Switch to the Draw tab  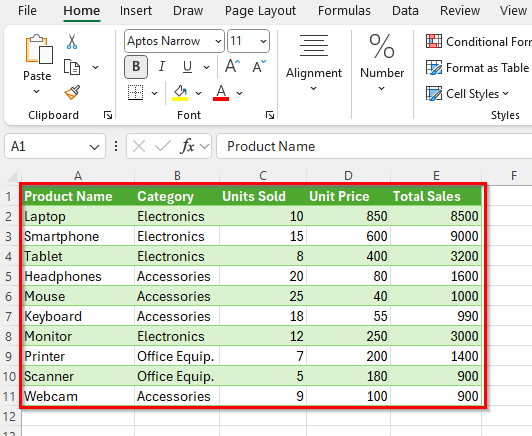pyautogui.click(x=188, y=11)
